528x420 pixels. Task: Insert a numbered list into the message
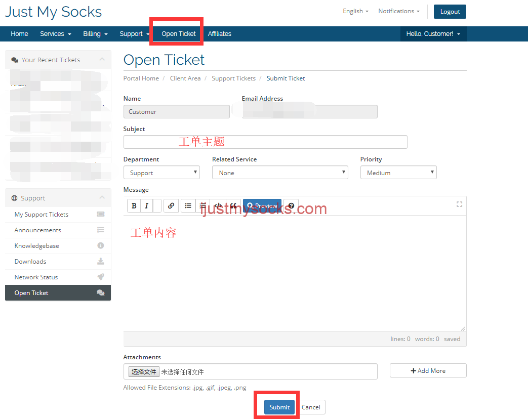202,205
